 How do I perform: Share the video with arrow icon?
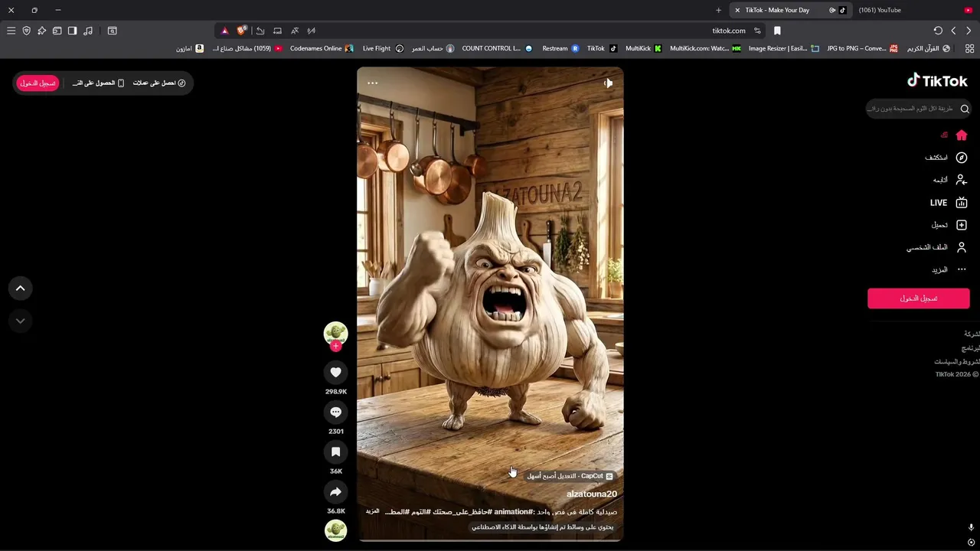point(335,491)
